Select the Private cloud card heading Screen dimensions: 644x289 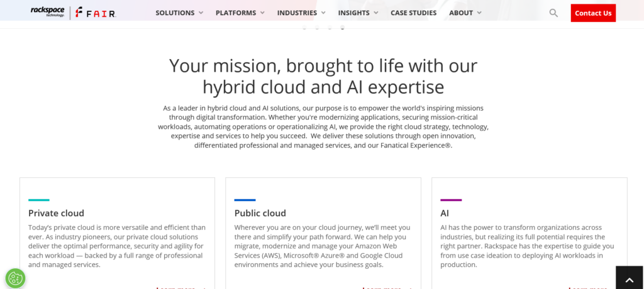[x=56, y=213]
